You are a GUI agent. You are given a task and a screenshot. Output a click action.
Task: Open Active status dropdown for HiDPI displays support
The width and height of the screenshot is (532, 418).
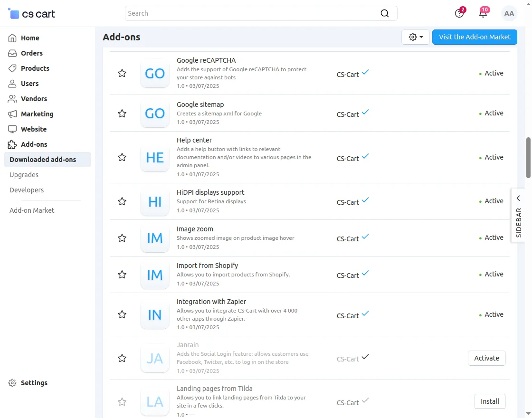[x=491, y=201]
